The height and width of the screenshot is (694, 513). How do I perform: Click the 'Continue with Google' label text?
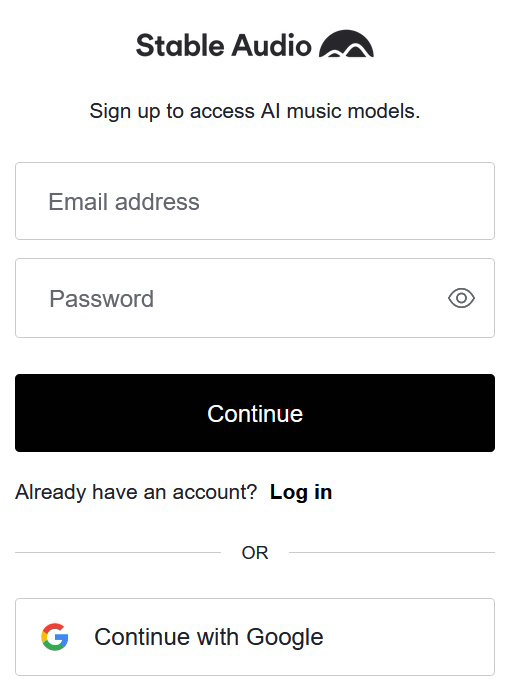coord(209,637)
